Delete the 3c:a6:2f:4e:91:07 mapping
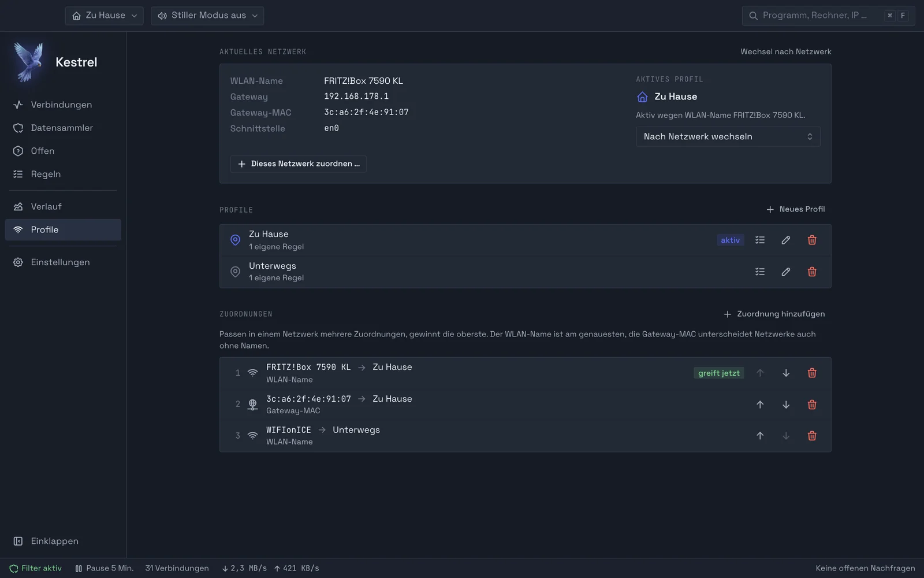 tap(812, 405)
